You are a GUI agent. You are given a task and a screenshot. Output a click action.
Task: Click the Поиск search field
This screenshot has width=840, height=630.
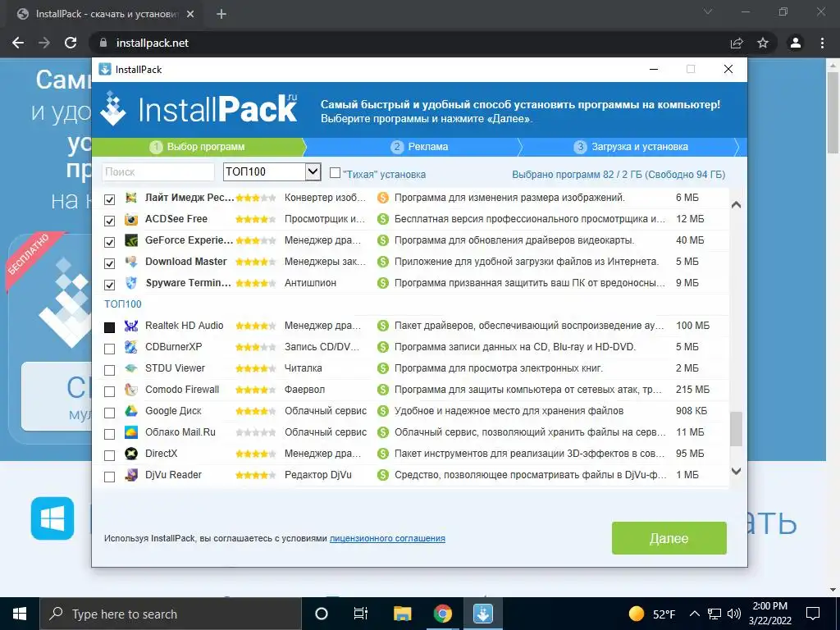(x=158, y=172)
